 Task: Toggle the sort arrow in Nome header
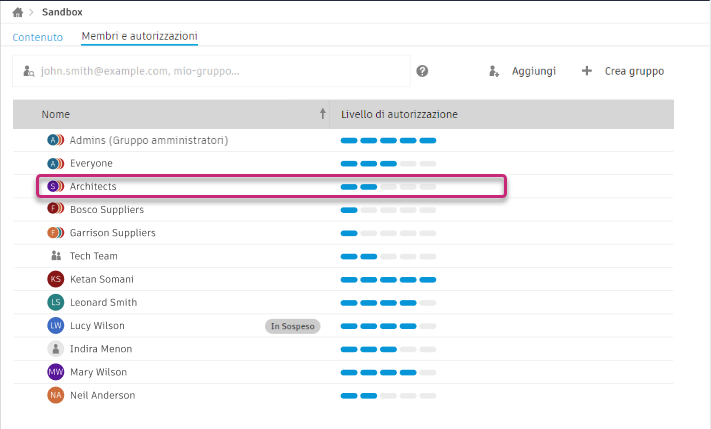click(x=322, y=113)
